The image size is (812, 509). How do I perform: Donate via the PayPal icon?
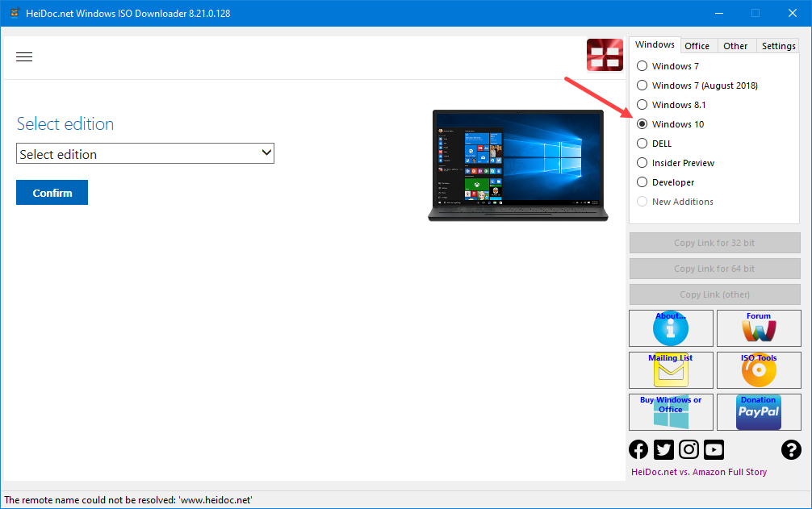[x=758, y=412]
